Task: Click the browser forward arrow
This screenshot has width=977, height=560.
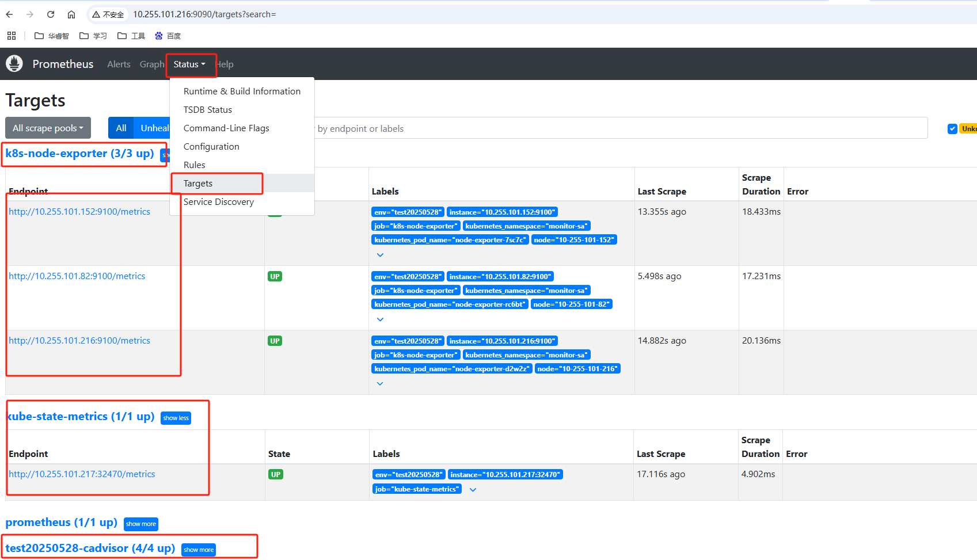Action: tap(30, 14)
